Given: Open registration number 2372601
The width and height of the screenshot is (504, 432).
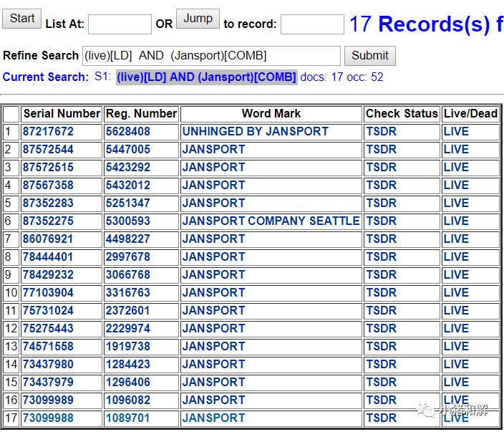Looking at the screenshot, I should point(128,311).
